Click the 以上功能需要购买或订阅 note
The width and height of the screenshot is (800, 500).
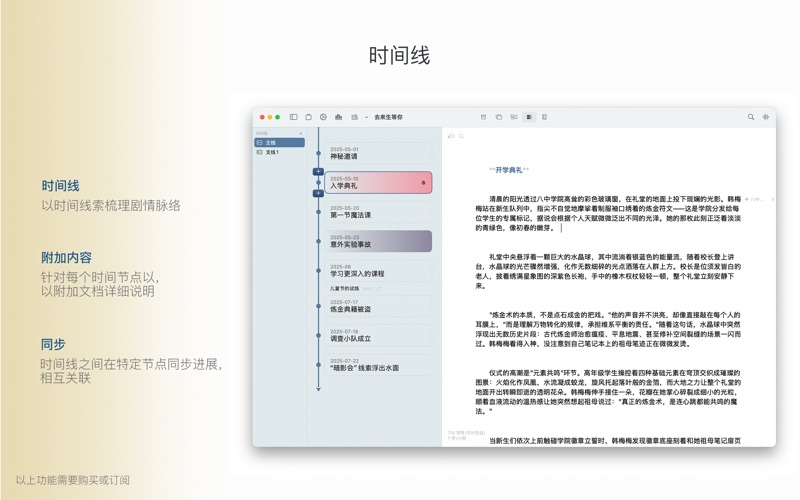coord(72,480)
